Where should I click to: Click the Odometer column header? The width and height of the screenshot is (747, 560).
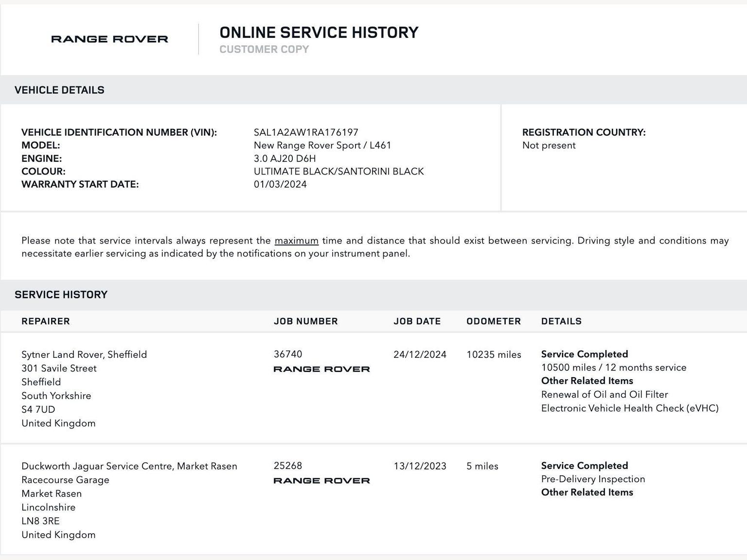[493, 321]
